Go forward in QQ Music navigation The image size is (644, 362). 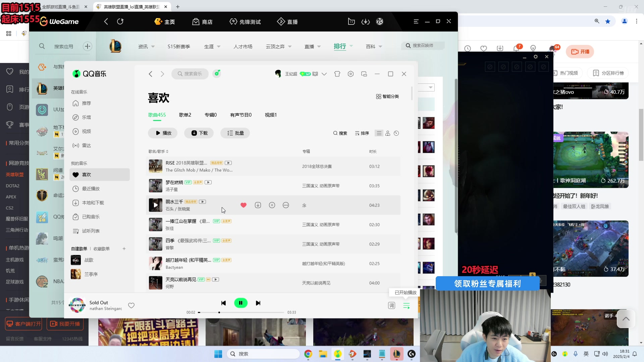[x=162, y=74]
